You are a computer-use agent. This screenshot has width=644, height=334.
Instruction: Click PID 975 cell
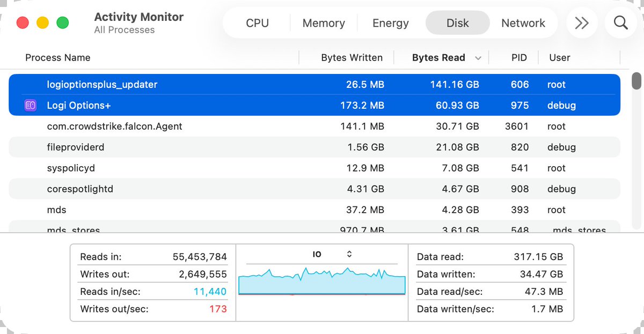coord(520,106)
